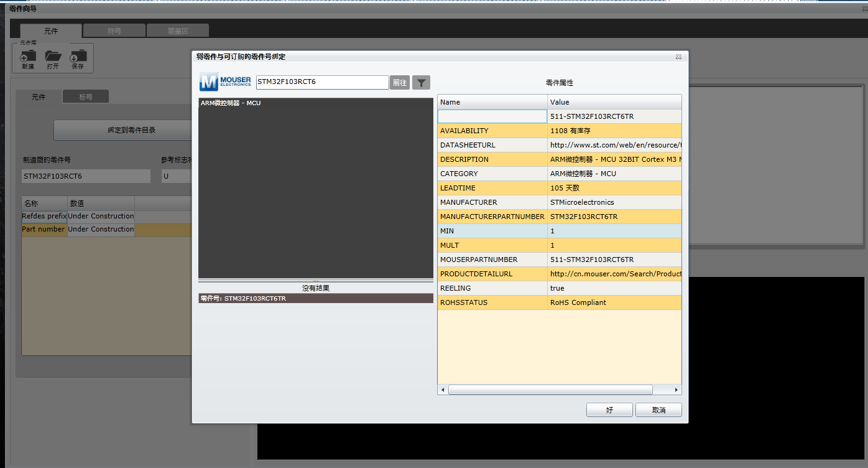868x468 pixels.
Task: Select the MULT property row
Action: point(560,245)
